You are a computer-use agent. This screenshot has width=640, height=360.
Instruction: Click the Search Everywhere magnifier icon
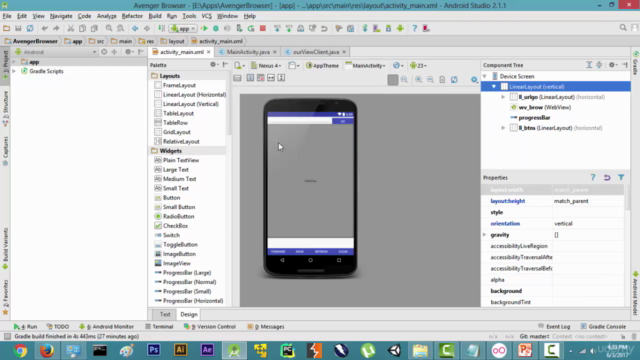point(623,28)
